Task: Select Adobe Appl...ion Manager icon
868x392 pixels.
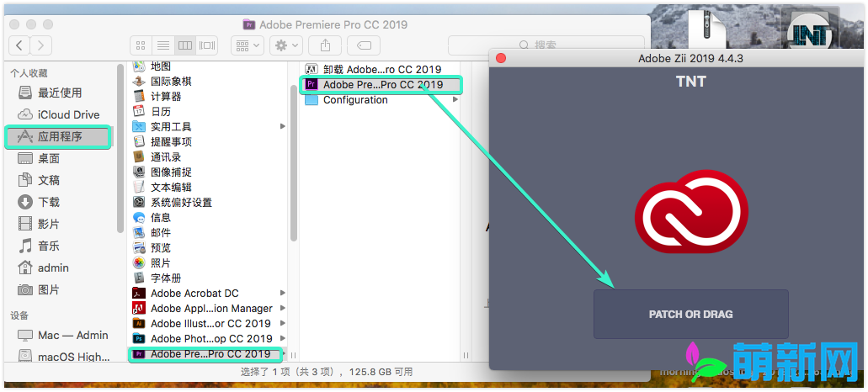Action: (139, 308)
